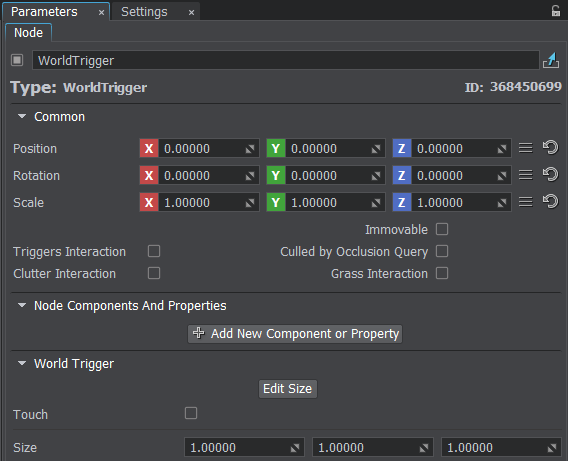Open the Position row options menu icon
This screenshot has height=461, width=568.
(x=526, y=148)
